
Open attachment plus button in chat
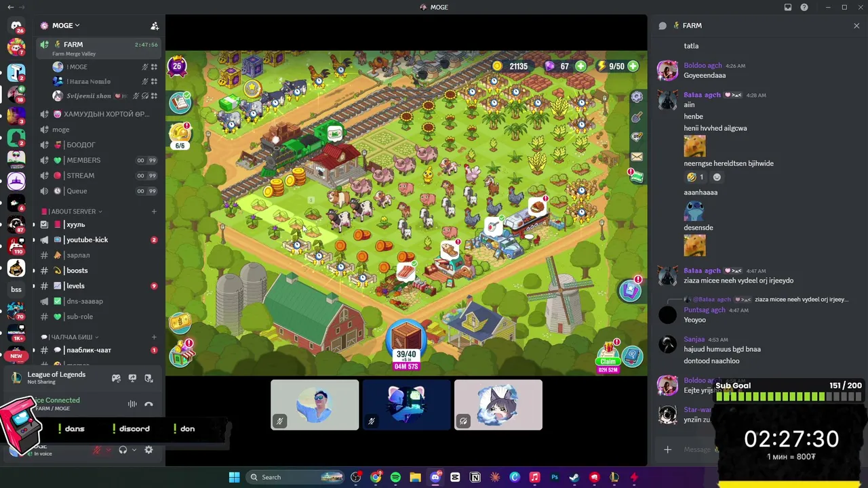click(x=668, y=449)
